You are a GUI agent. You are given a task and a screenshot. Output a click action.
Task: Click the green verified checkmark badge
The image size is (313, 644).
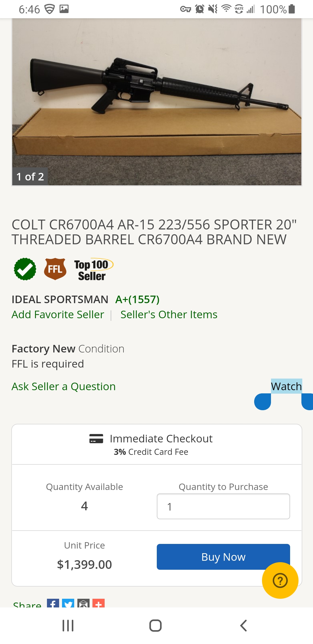click(x=24, y=269)
